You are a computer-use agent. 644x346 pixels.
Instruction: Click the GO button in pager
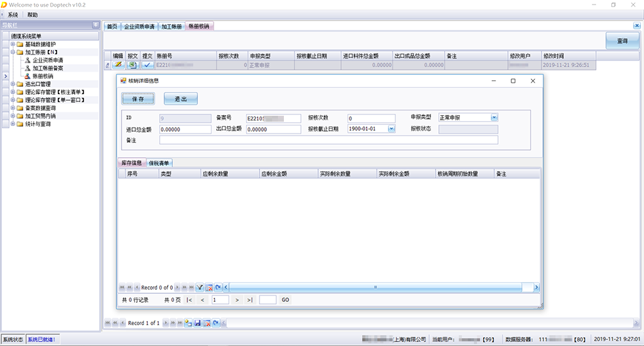pos(285,300)
